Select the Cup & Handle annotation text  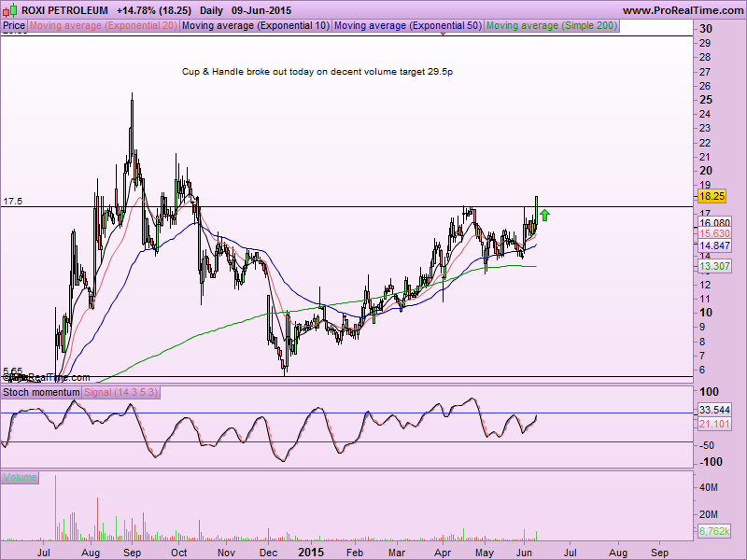pyautogui.click(x=316, y=71)
